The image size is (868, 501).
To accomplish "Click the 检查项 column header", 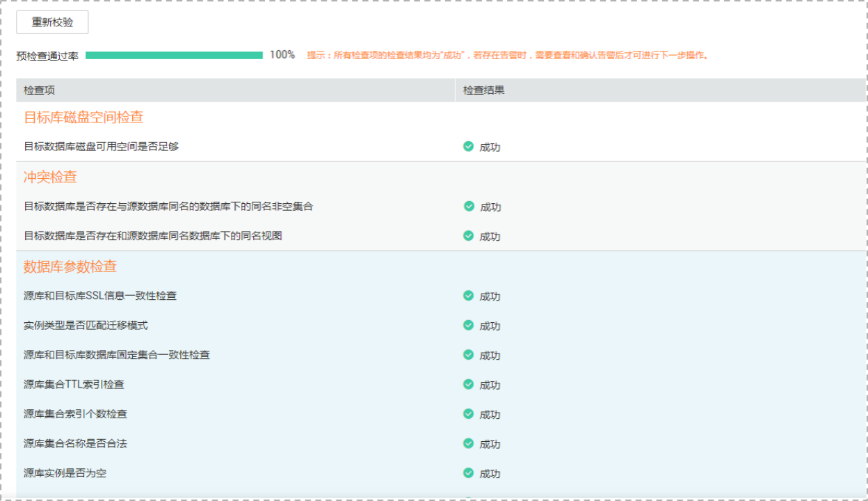I will (39, 90).
